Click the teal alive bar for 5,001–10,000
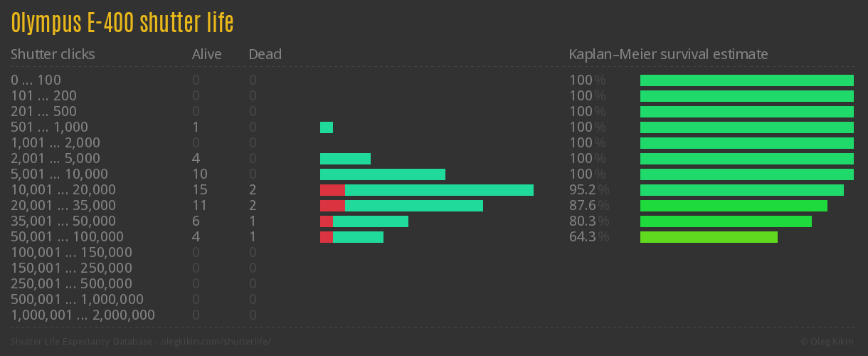The height and width of the screenshot is (356, 868). [382, 174]
